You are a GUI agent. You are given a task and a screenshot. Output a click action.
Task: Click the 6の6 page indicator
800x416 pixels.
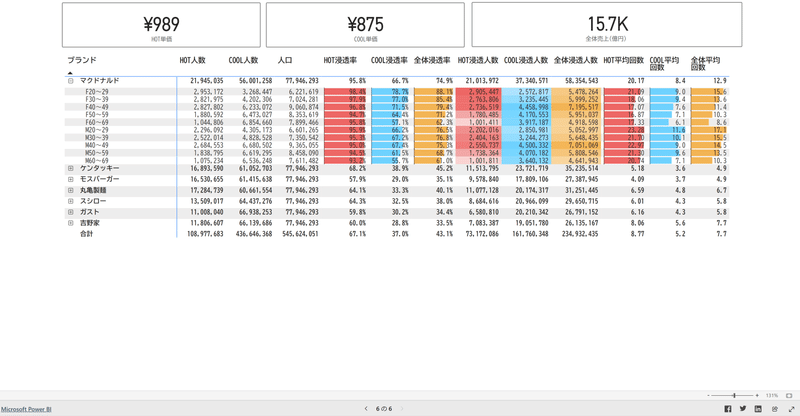tap(384, 408)
